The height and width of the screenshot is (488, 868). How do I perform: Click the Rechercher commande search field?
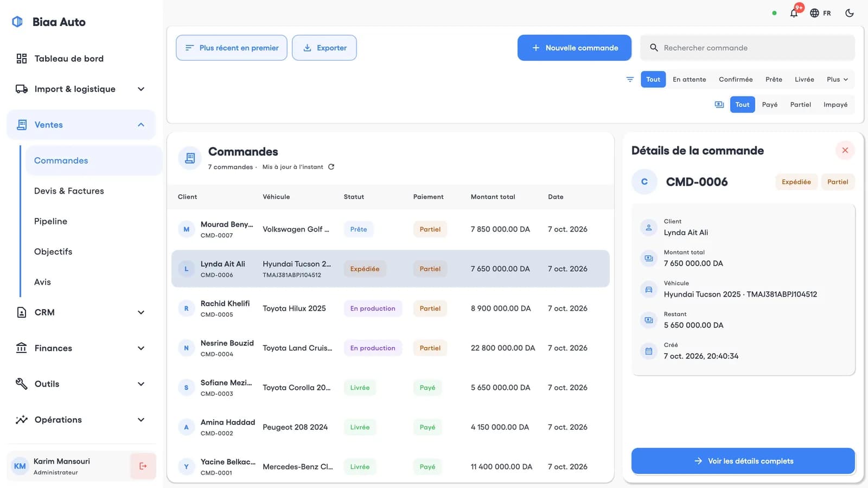(x=748, y=48)
